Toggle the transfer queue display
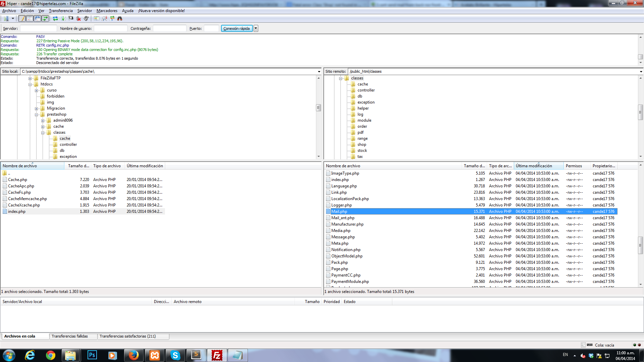This screenshot has width=644, height=362. 45,18
